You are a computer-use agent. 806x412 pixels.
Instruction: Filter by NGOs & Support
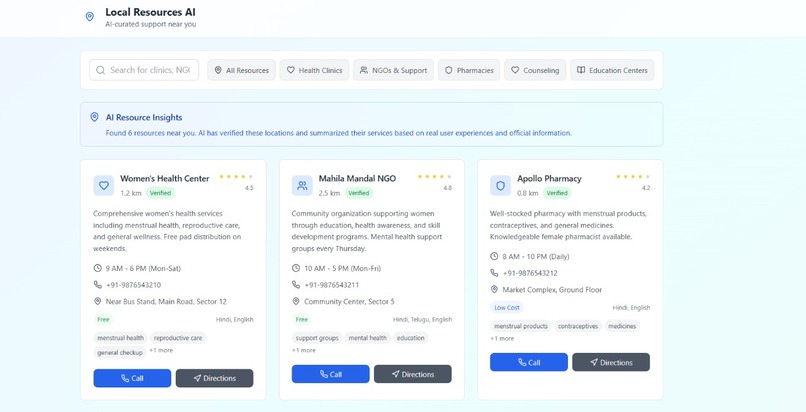point(393,70)
